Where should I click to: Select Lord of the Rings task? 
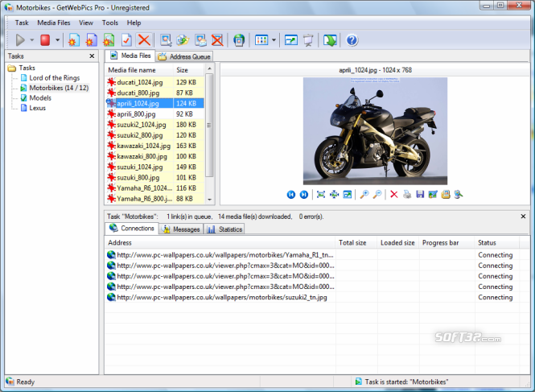click(x=54, y=78)
